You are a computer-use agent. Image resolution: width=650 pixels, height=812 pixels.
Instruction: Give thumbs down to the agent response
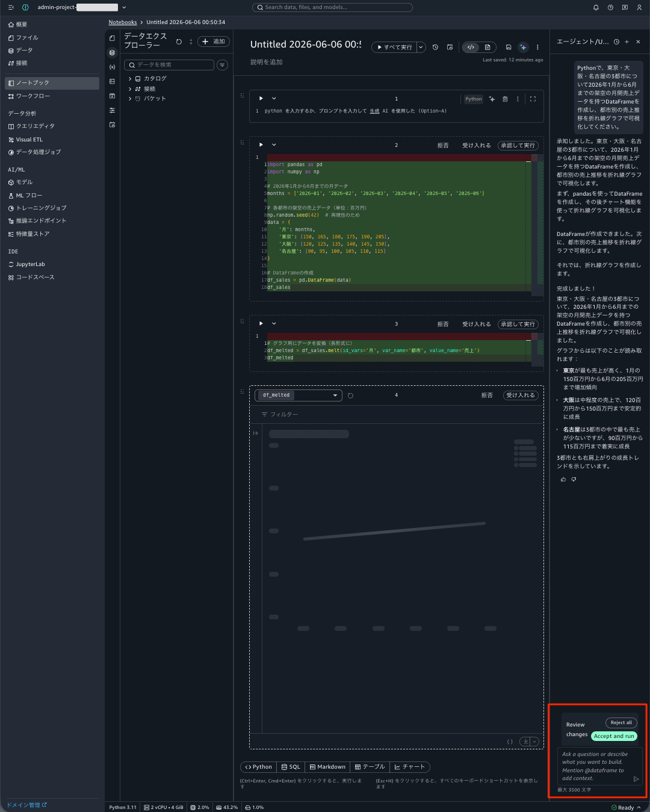point(574,479)
